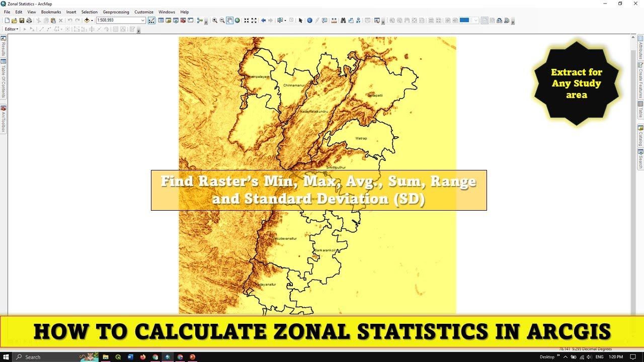This screenshot has height=362, width=644.
Task: Click the Fixed Zoom In icon
Action: [247, 21]
